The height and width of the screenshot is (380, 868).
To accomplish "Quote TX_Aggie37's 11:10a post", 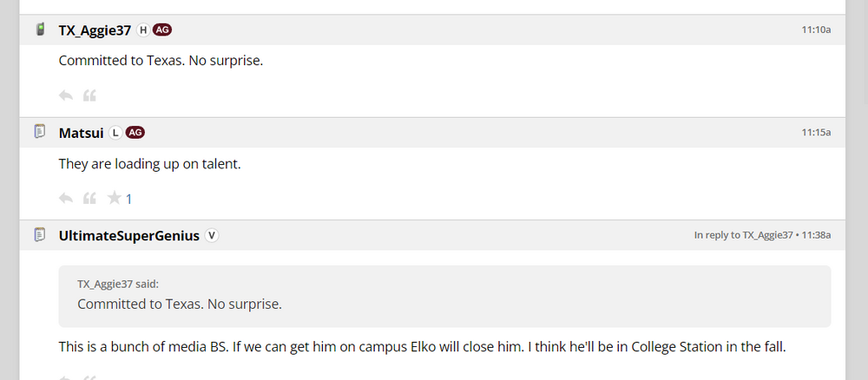I will point(89,95).
